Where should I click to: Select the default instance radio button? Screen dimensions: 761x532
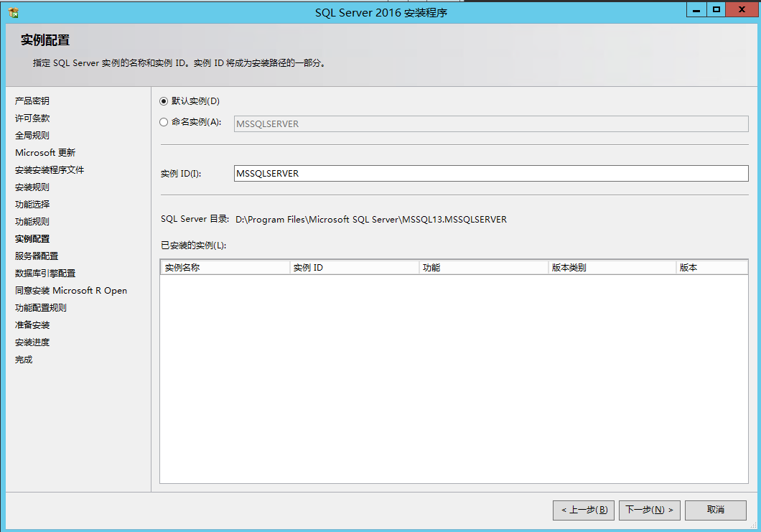tap(164, 101)
